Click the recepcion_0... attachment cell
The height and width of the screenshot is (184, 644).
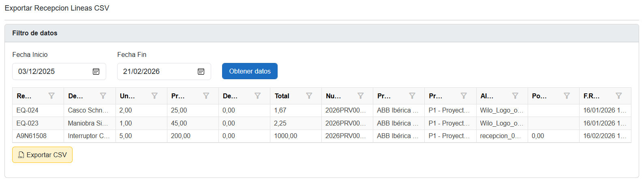point(501,136)
